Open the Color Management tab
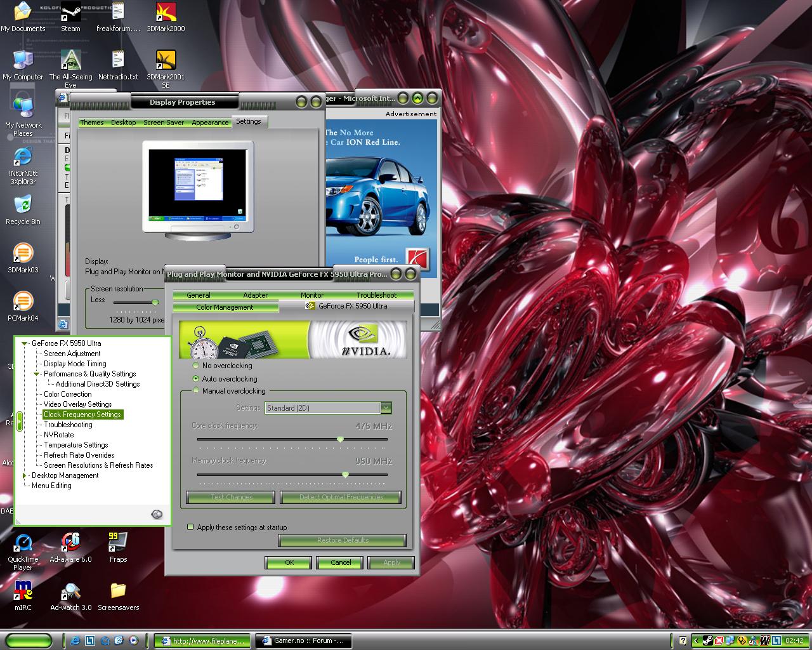The width and height of the screenshot is (812, 650). [x=225, y=307]
